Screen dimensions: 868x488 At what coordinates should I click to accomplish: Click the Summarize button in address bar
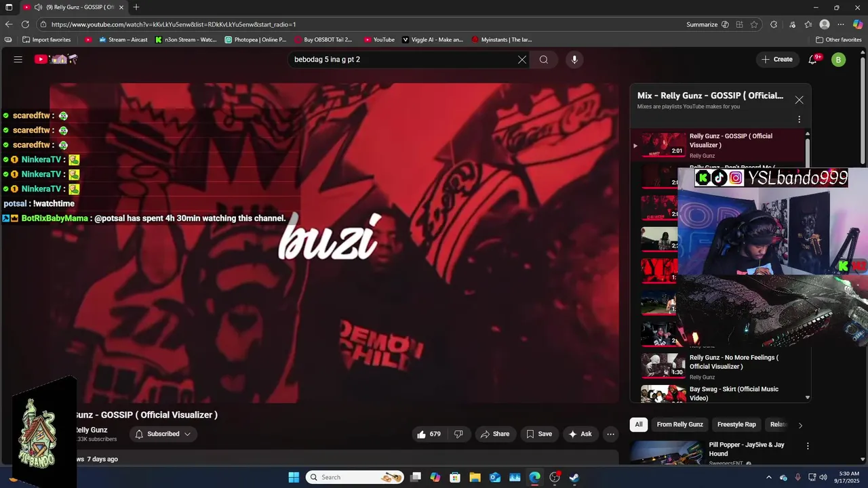[707, 24]
